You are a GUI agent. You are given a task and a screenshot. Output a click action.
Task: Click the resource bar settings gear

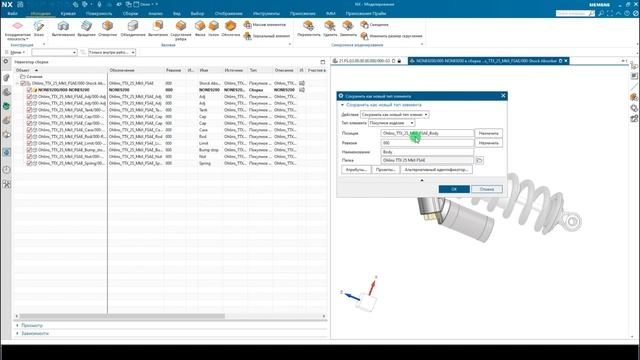pos(6,62)
